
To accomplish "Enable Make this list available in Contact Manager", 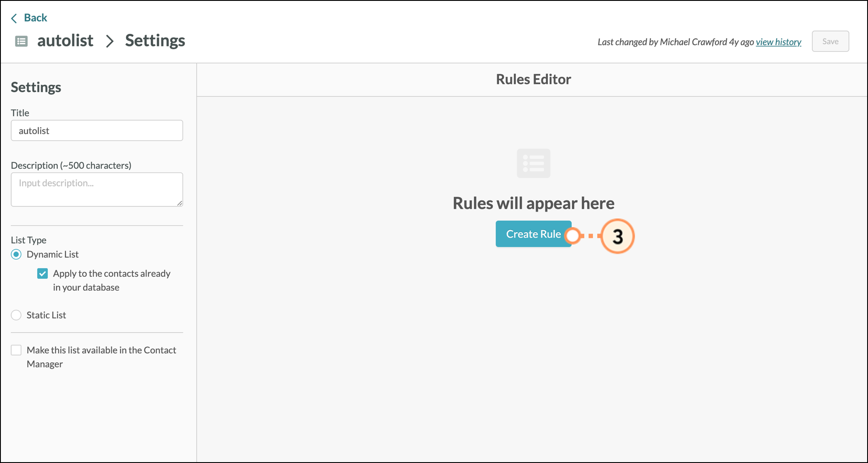I will click(x=16, y=350).
